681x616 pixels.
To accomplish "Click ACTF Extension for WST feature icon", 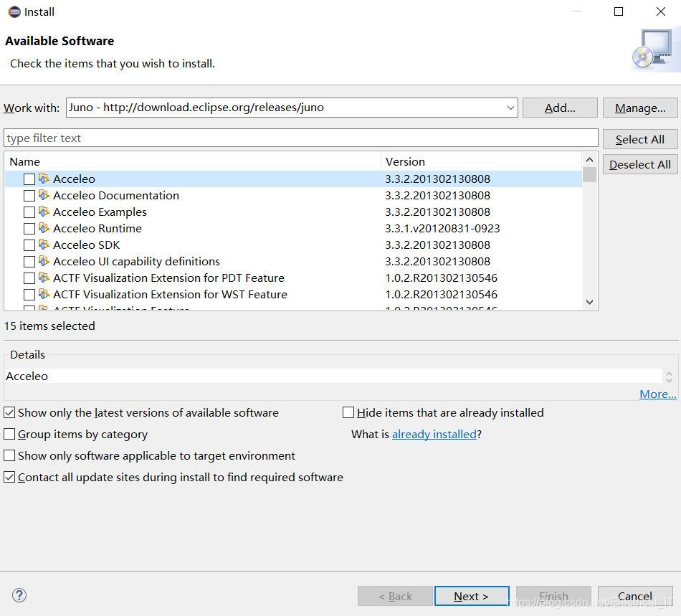I will click(44, 294).
